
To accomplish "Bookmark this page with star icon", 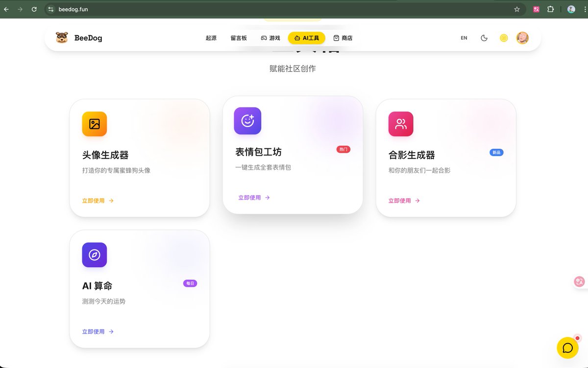I will [x=517, y=9].
